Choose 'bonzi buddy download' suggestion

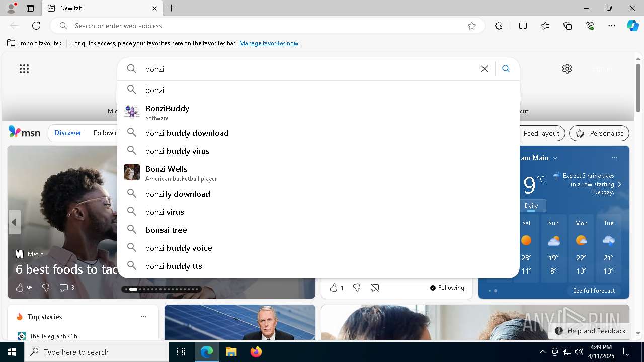[318, 133]
